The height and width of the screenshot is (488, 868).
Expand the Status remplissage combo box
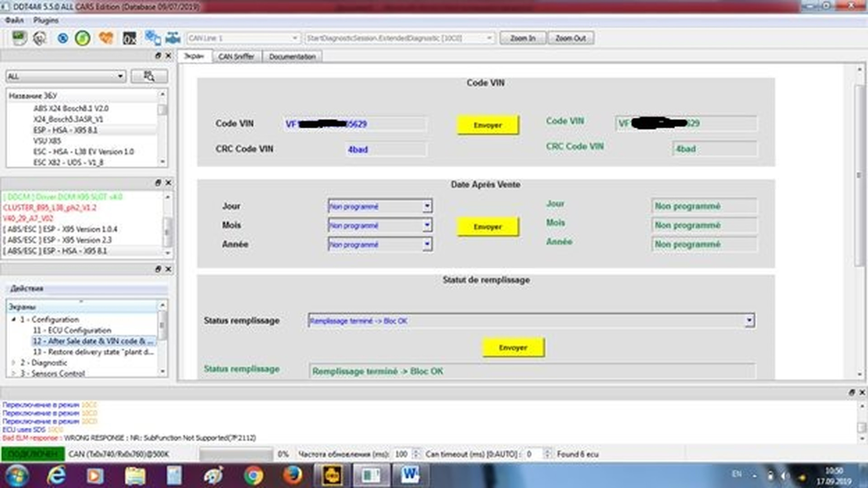[x=749, y=320]
